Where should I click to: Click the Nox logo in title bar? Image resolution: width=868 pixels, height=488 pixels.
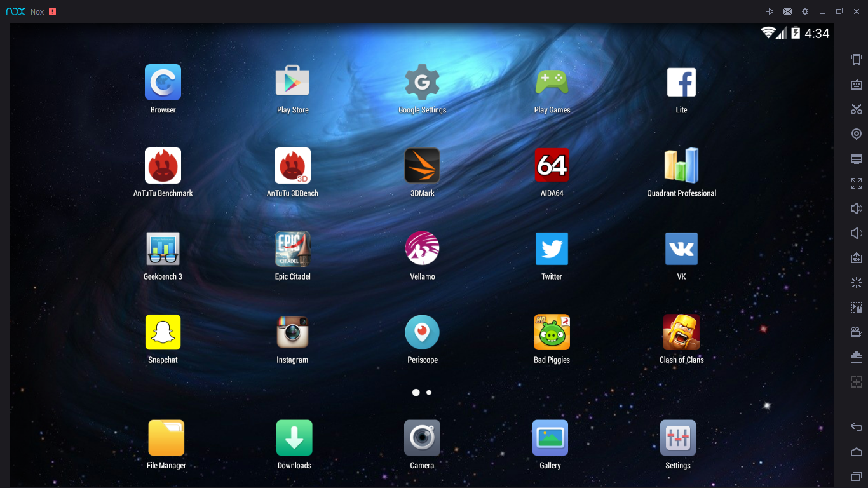[16, 11]
